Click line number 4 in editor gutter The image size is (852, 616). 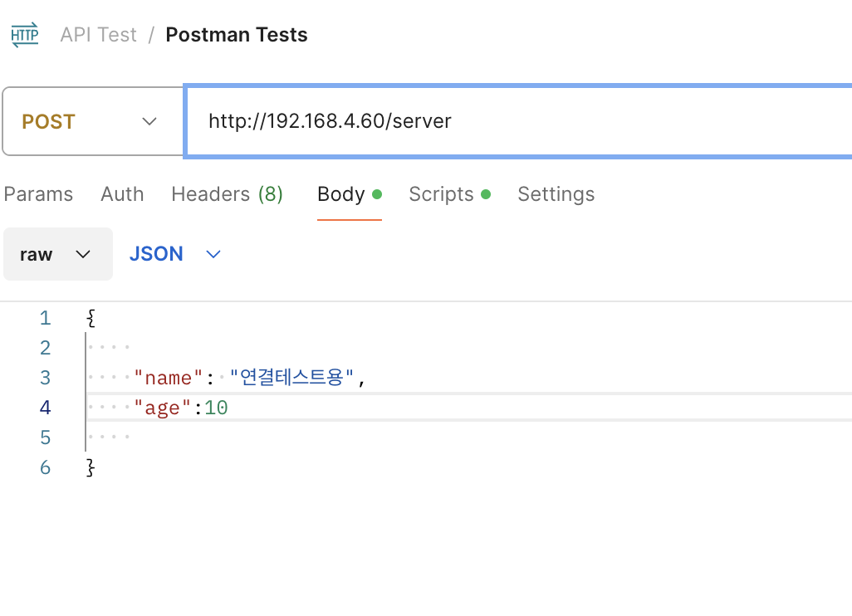click(x=45, y=408)
